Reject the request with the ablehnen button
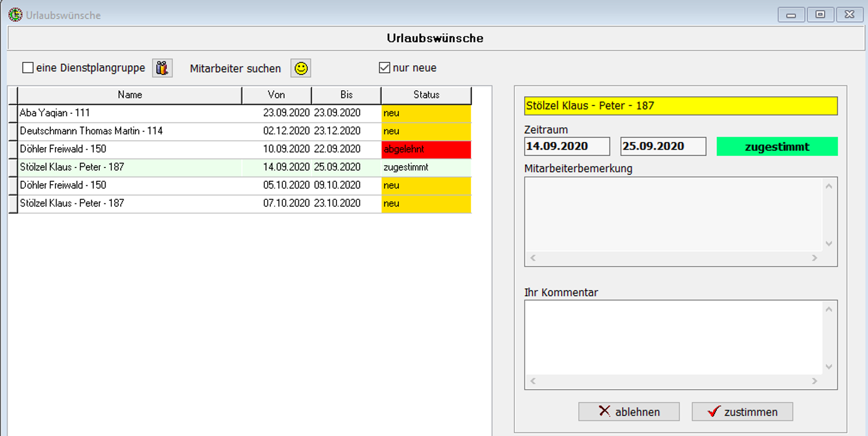868x436 pixels. click(x=629, y=412)
